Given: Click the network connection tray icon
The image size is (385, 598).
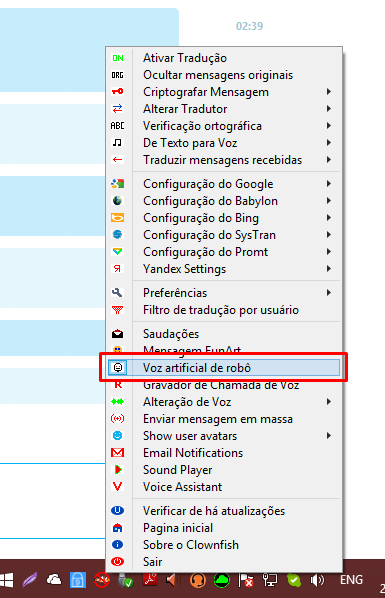Looking at the screenshot, I should (270, 580).
